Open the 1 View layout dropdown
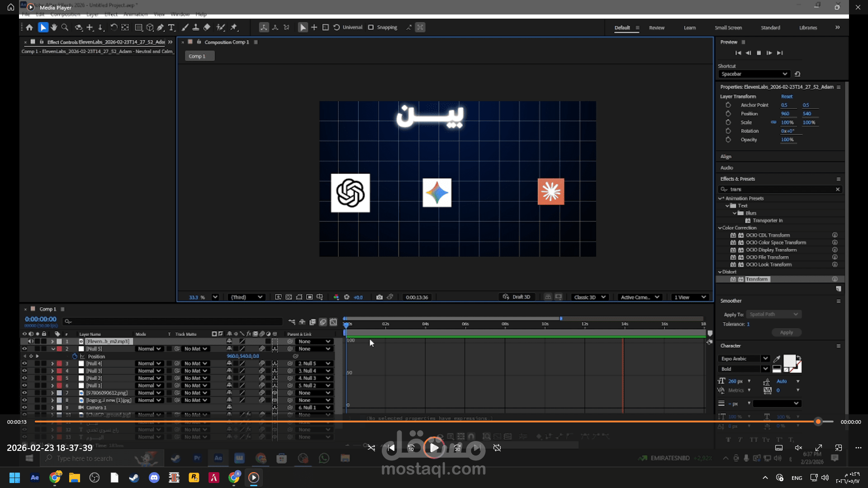 689,297
